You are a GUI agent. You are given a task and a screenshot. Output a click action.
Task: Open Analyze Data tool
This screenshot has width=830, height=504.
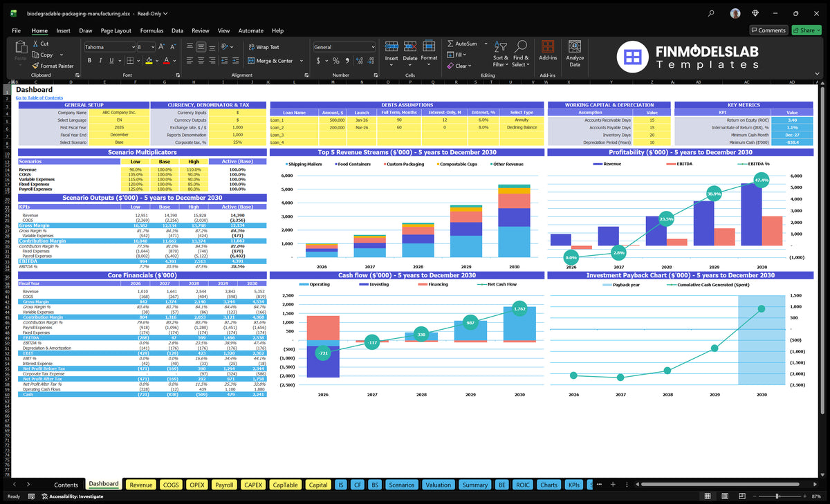[575, 52]
